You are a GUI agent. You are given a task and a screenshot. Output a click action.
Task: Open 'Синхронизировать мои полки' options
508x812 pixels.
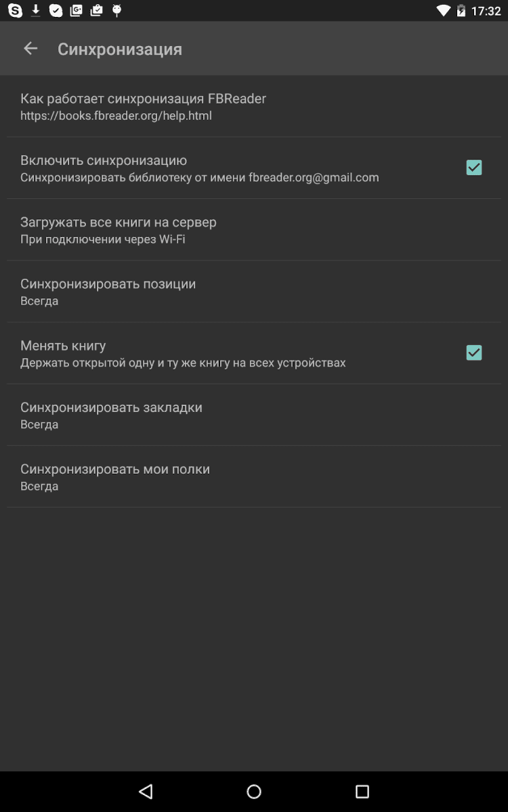click(x=115, y=476)
